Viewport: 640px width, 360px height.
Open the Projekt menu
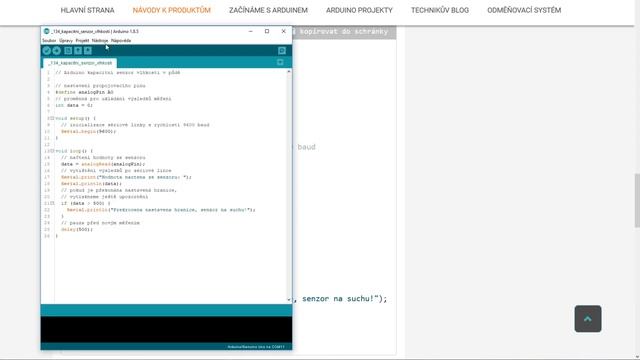point(82,41)
